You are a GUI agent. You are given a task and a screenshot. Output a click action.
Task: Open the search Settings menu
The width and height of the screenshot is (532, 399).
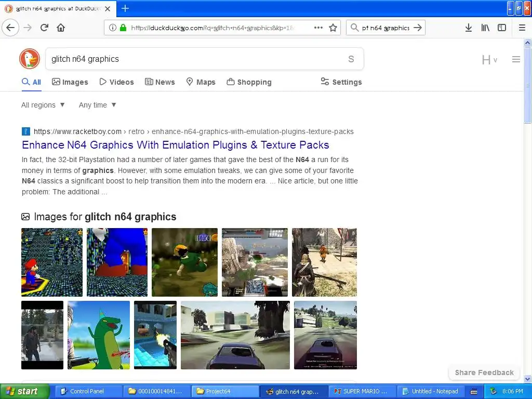click(341, 82)
